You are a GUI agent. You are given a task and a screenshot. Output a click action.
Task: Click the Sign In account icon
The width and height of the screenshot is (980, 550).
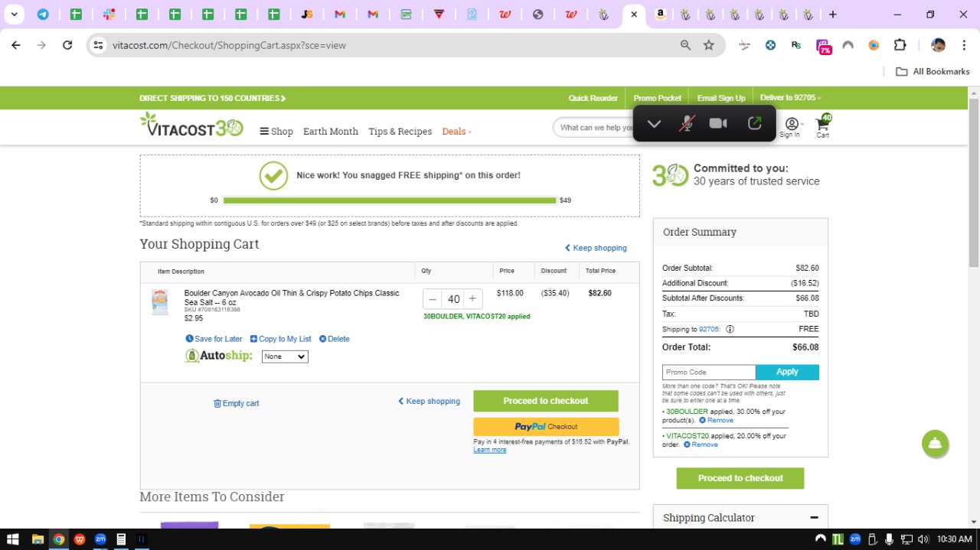(x=791, y=127)
